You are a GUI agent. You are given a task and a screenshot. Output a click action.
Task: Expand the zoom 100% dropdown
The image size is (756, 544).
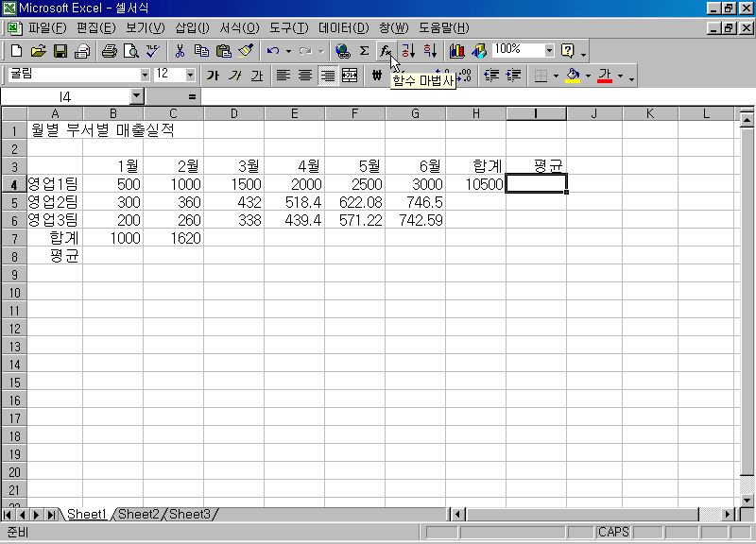point(549,50)
